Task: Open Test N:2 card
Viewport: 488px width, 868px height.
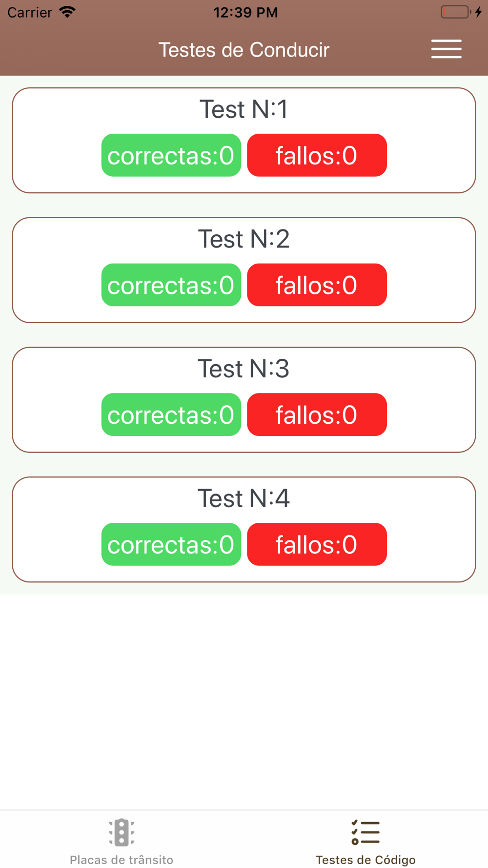Action: 244,270
